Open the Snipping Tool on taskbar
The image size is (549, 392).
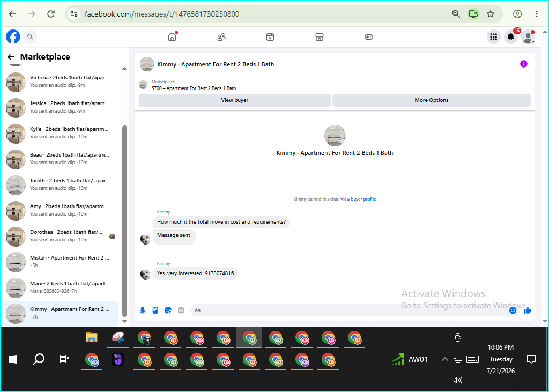click(x=118, y=338)
